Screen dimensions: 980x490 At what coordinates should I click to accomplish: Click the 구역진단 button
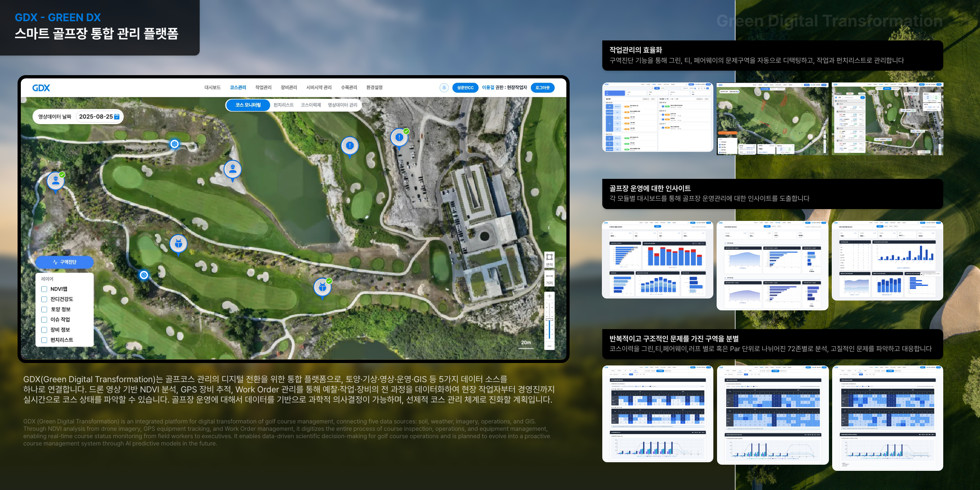65,262
